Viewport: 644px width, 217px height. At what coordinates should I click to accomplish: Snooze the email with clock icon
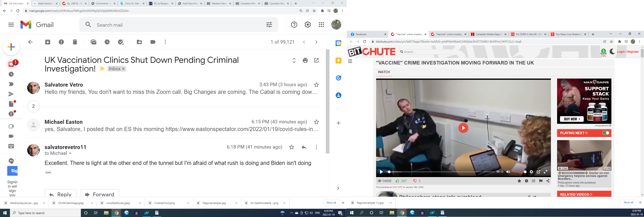click(x=107, y=42)
